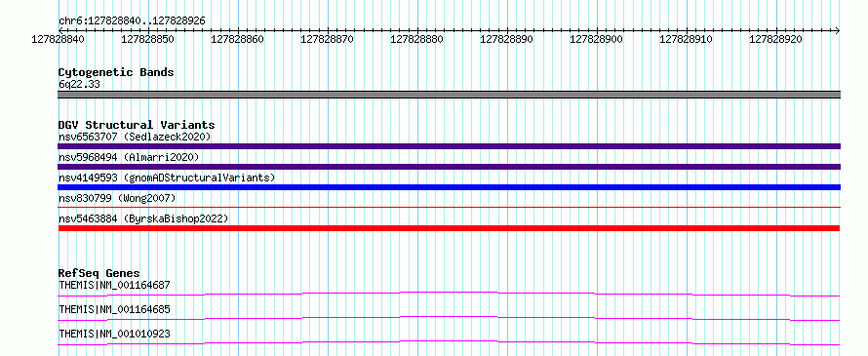Click the Cytogenetic Bands track title
This screenshot has height=356, width=868.
[116, 72]
